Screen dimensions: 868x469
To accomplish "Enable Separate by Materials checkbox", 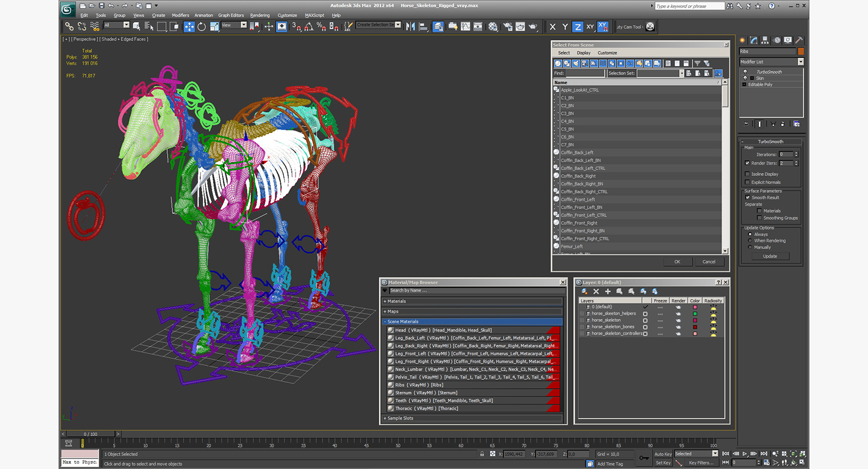I will [x=759, y=210].
